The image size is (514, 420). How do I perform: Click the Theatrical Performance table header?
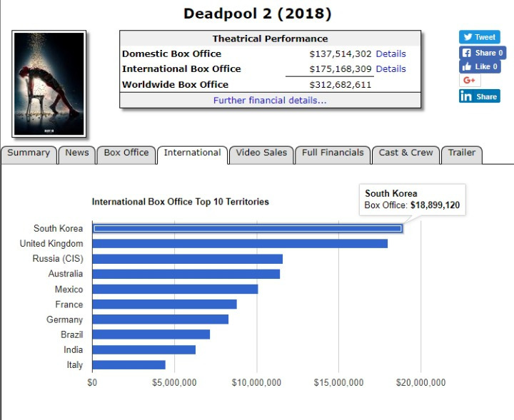[270, 39]
